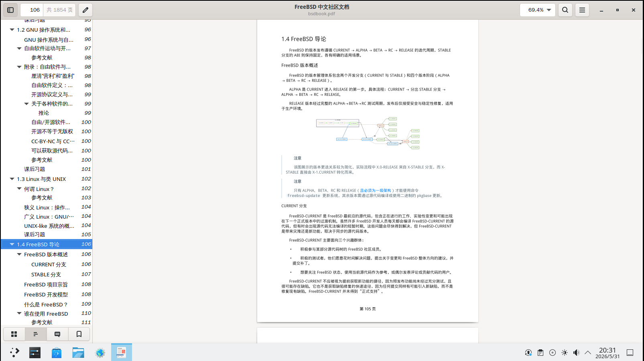Viewport: 644px width, 361px height.
Task: Open the brightness tray icon
Action: [x=565, y=353]
